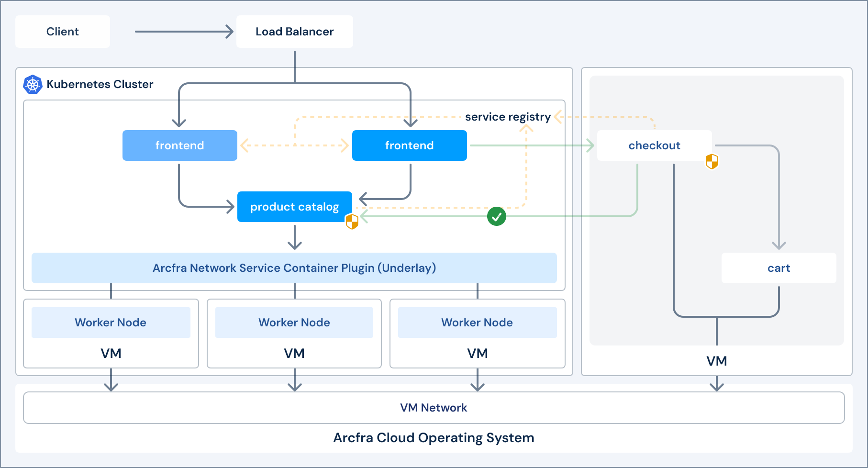Screen dimensions: 868x468
Task: Click the service registry label
Action: pyautogui.click(x=508, y=117)
